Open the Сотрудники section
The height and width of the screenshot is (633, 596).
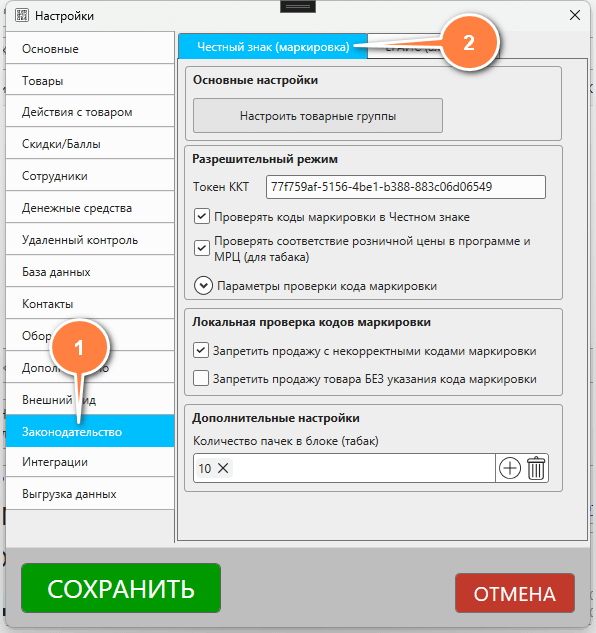[x=90, y=176]
